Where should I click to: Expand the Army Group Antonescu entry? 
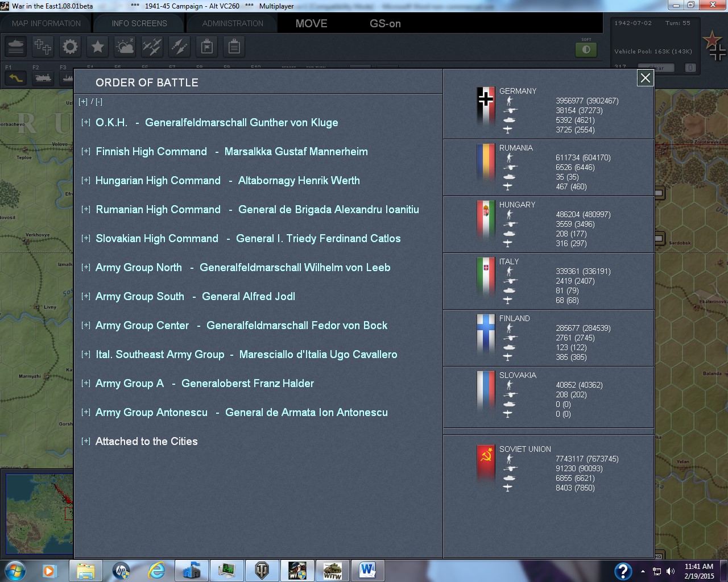[x=86, y=412]
